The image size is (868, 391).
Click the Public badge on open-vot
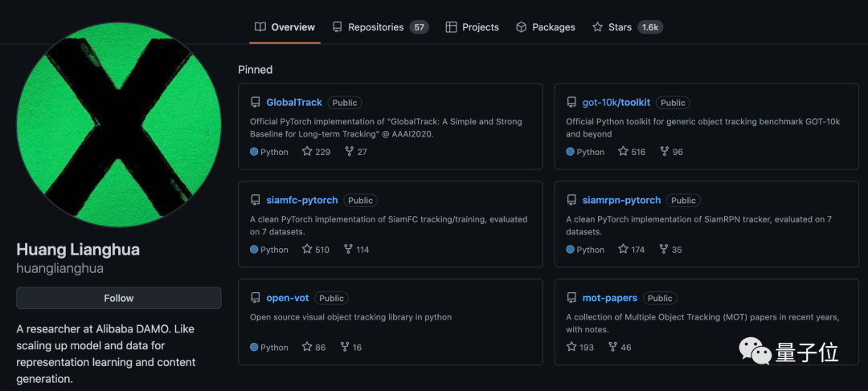point(332,299)
